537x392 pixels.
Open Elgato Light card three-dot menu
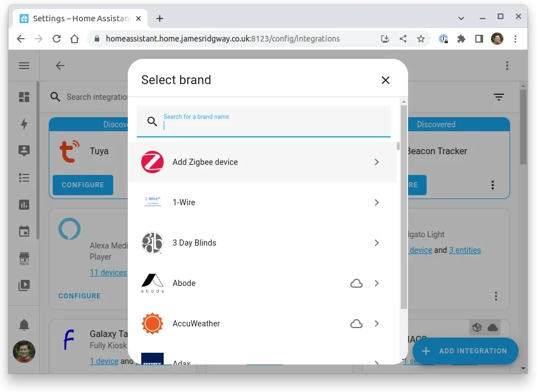(496, 296)
